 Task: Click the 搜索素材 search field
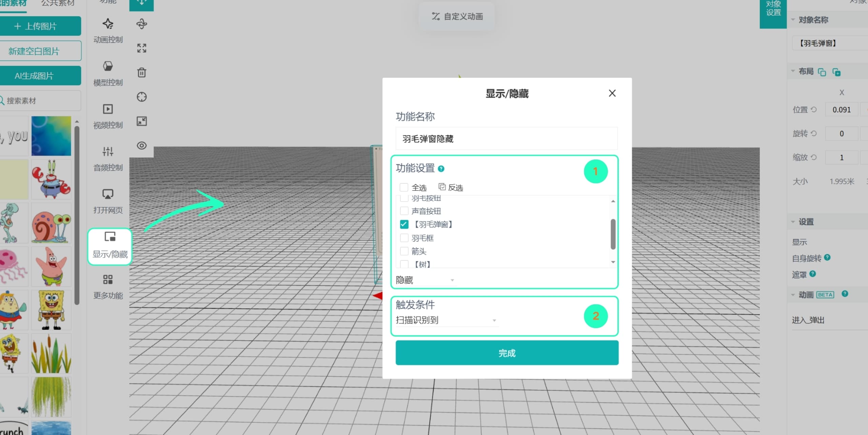40,100
